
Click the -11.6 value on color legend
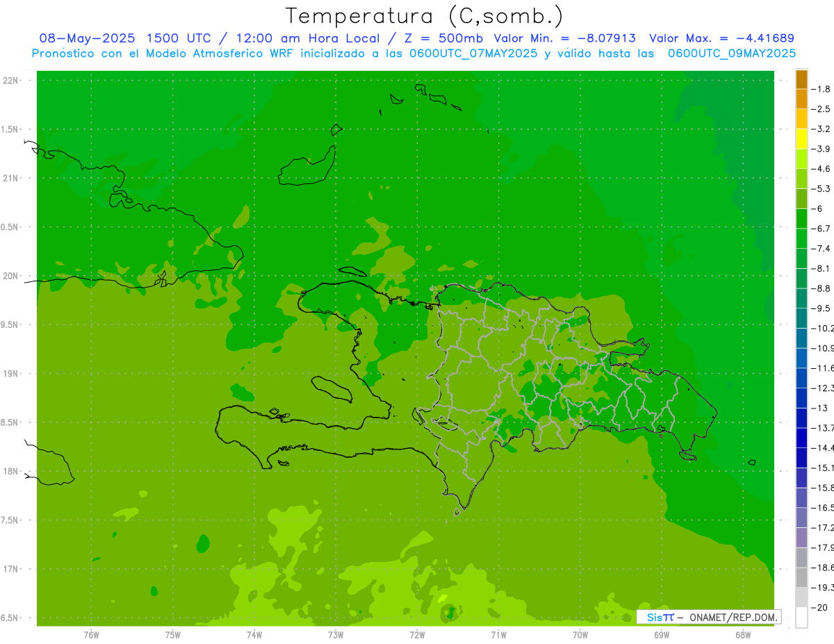[x=823, y=368]
